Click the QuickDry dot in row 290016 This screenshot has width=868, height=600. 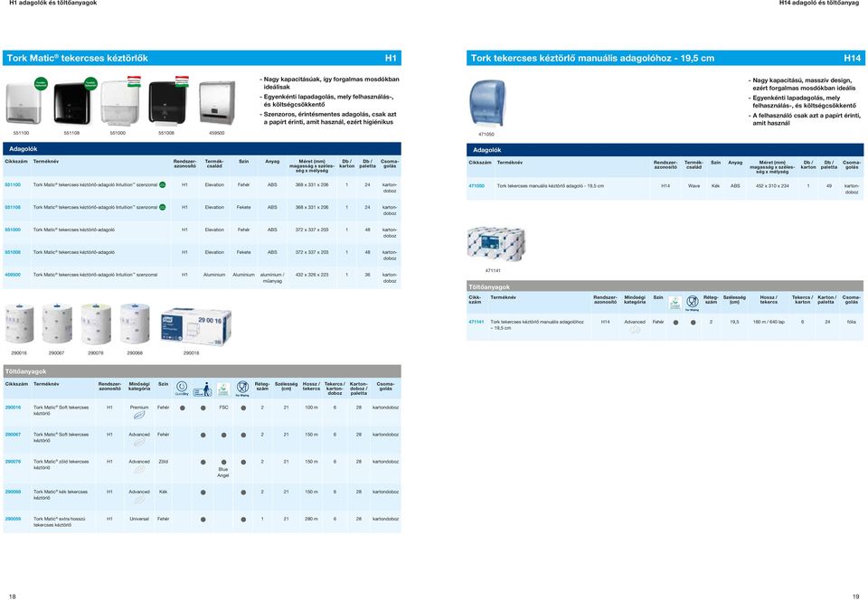[x=182, y=408]
